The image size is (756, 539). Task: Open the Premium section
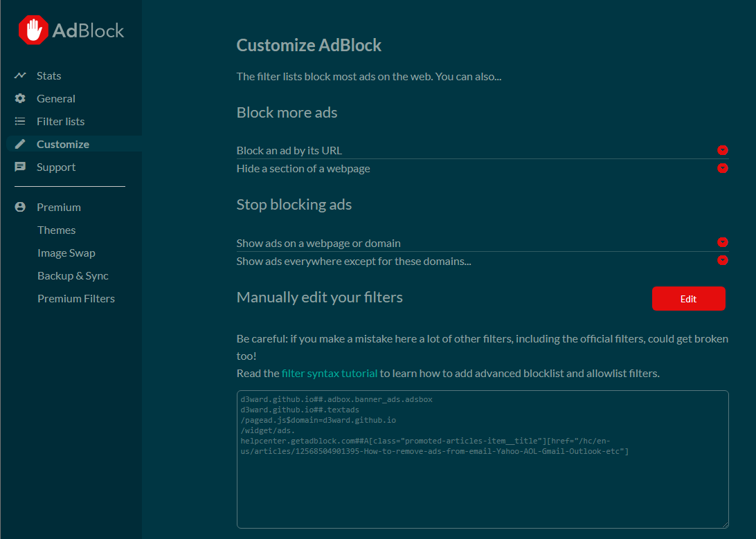[59, 207]
